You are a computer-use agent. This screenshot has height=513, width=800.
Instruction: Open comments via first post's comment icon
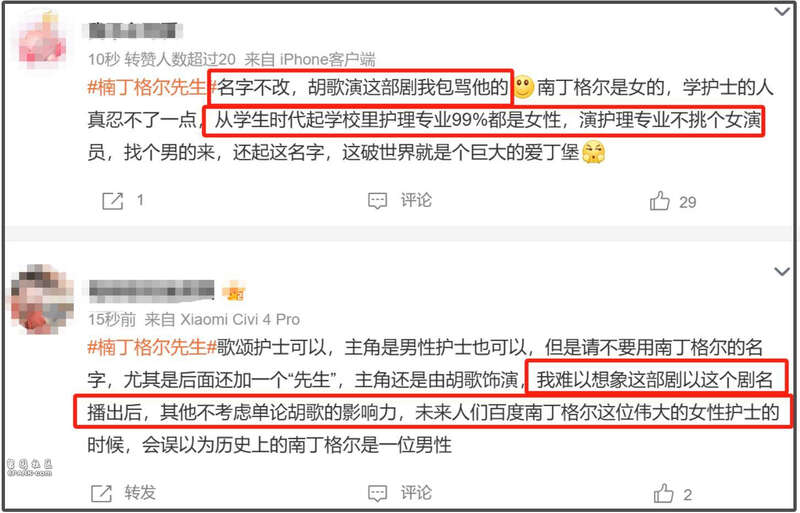pyautogui.click(x=378, y=201)
